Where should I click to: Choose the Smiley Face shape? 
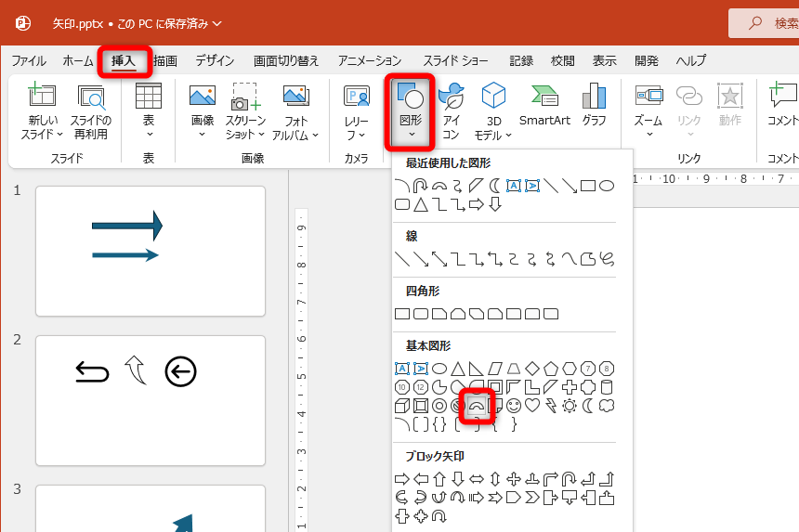(514, 406)
